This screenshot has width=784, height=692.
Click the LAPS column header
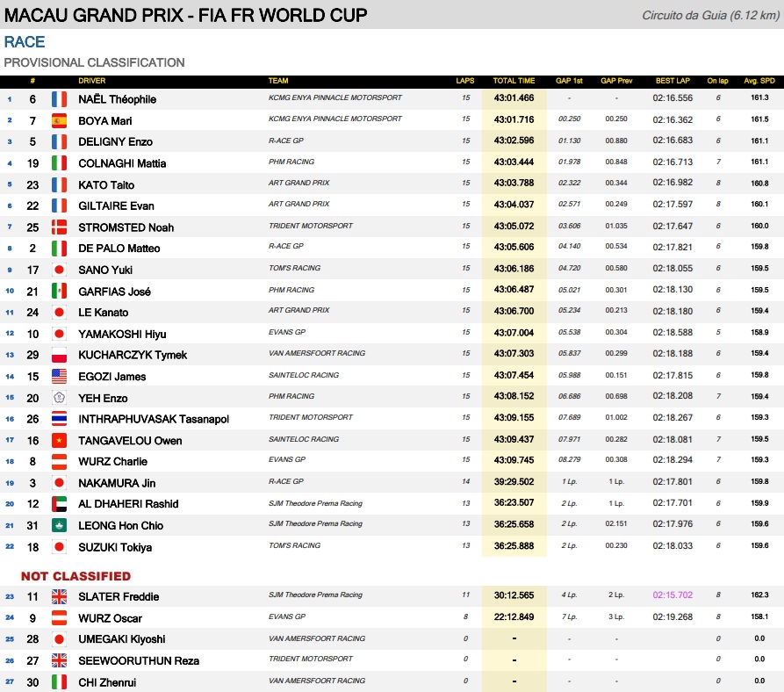pyautogui.click(x=465, y=81)
